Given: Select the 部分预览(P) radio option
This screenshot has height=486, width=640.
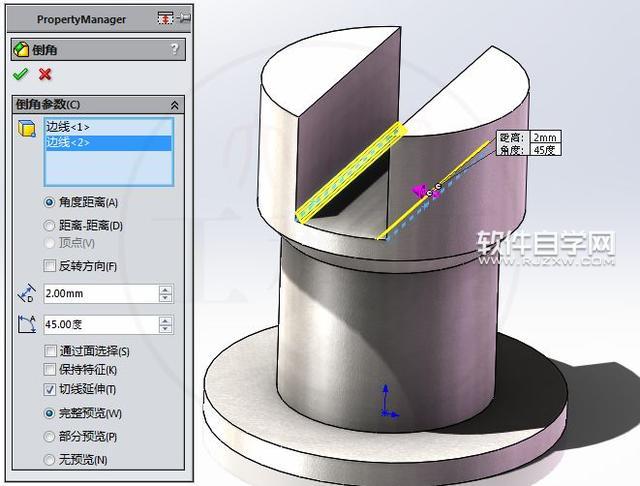Looking at the screenshot, I should point(49,437).
